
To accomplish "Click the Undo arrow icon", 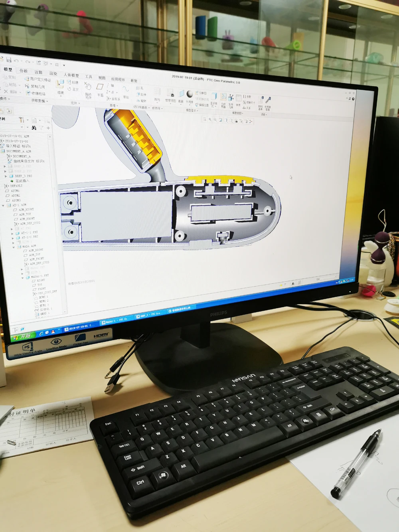I will coord(16,61).
